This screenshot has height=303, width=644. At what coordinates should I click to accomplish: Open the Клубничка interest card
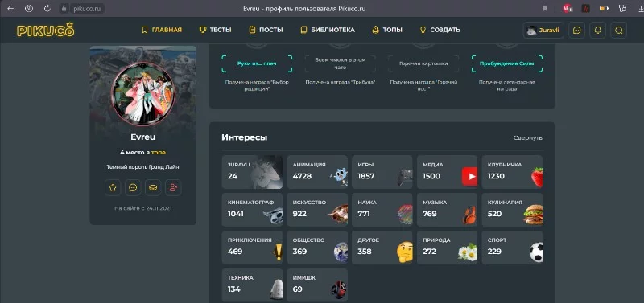pyautogui.click(x=512, y=172)
